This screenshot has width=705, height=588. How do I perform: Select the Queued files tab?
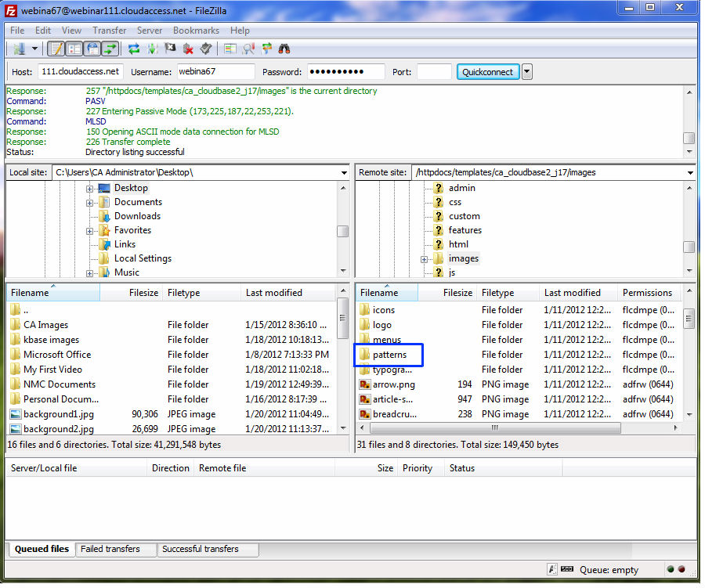(42, 549)
